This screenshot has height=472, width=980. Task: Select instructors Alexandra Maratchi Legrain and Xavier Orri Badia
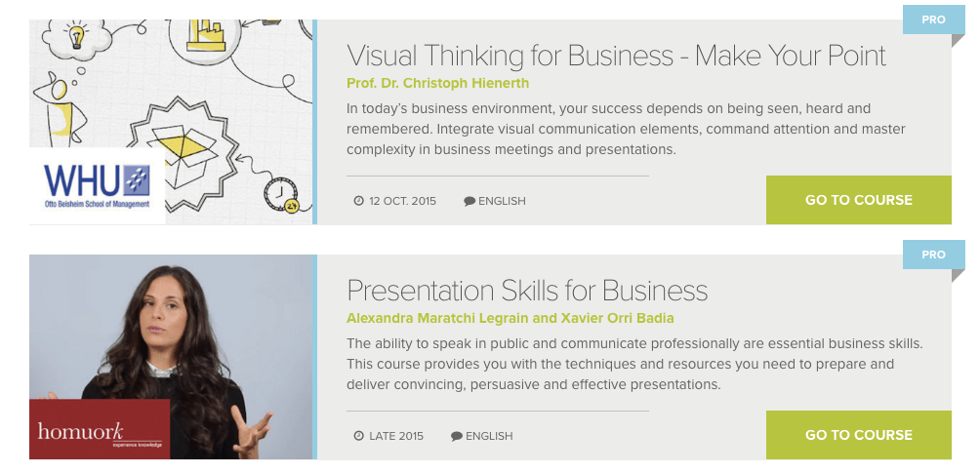(510, 318)
